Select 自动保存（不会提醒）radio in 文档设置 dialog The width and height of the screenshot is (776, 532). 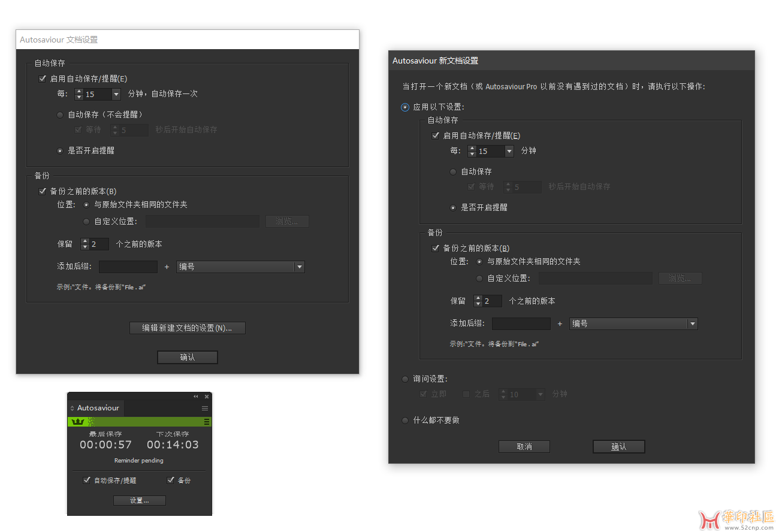pyautogui.click(x=60, y=114)
